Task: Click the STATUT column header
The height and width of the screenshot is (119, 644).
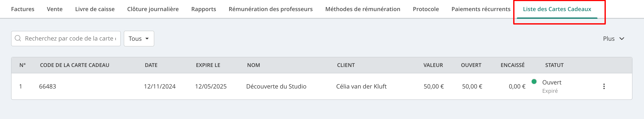Action: tap(554, 65)
